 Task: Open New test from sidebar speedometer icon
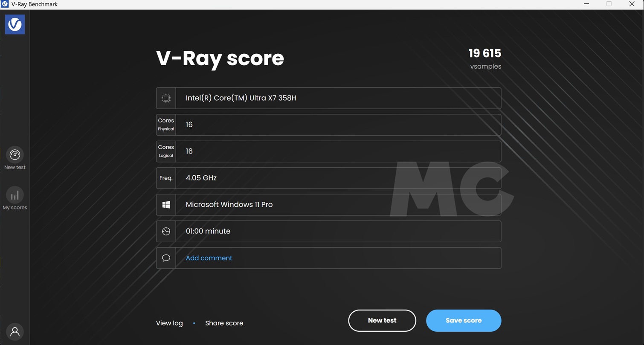[x=15, y=155]
